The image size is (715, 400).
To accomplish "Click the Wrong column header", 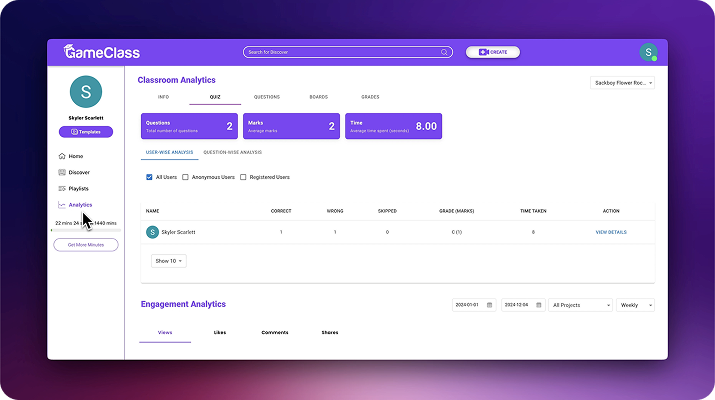I will point(335,211).
